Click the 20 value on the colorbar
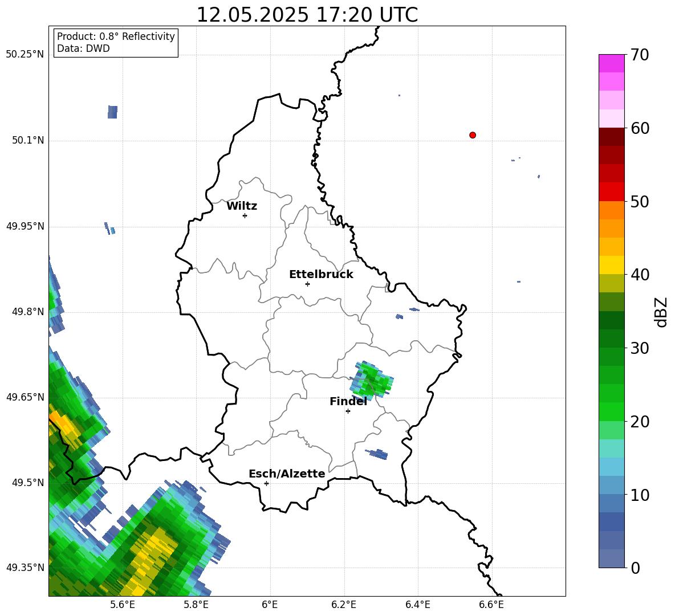This screenshot has width=675, height=616. (640, 422)
